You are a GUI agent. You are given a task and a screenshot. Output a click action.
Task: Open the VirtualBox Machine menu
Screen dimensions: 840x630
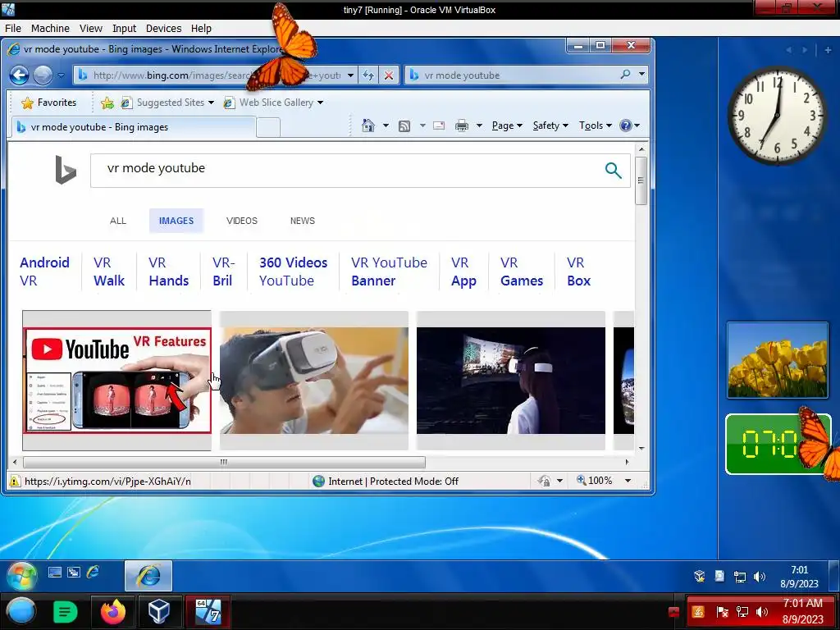coord(50,29)
